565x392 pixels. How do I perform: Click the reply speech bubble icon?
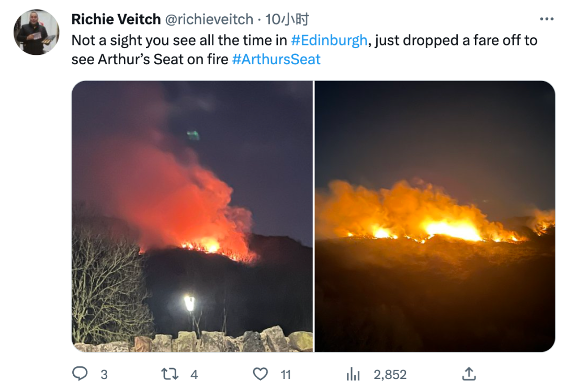[80, 374]
